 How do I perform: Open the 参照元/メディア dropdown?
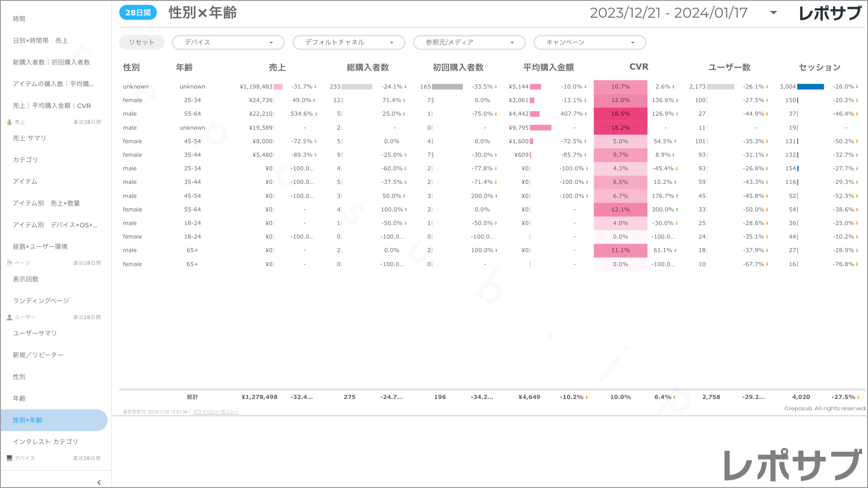[469, 42]
